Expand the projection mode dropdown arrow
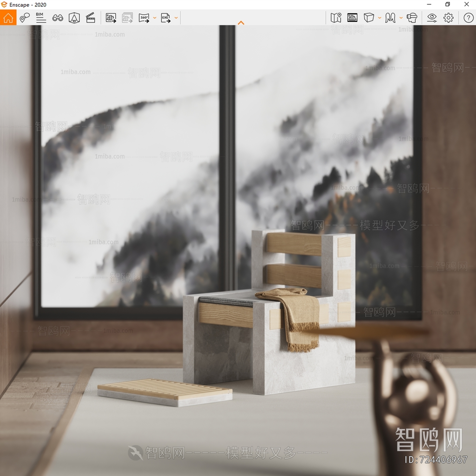476x476 pixels. click(380, 18)
